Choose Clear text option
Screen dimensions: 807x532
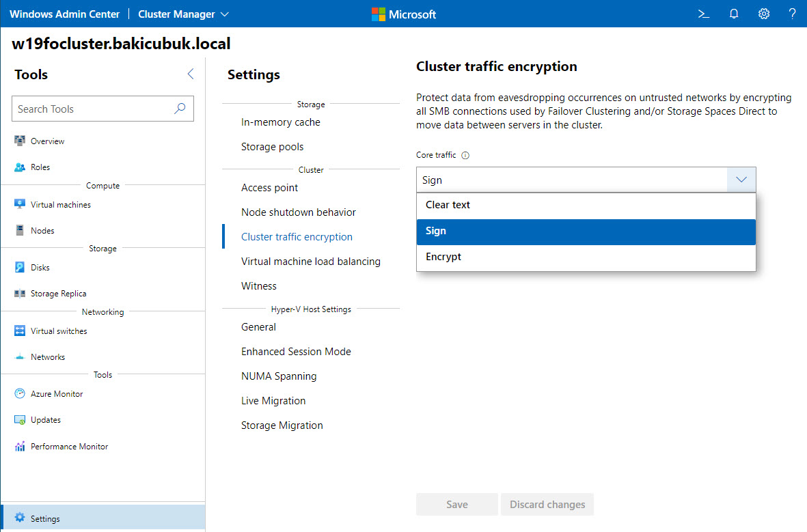click(x=586, y=205)
